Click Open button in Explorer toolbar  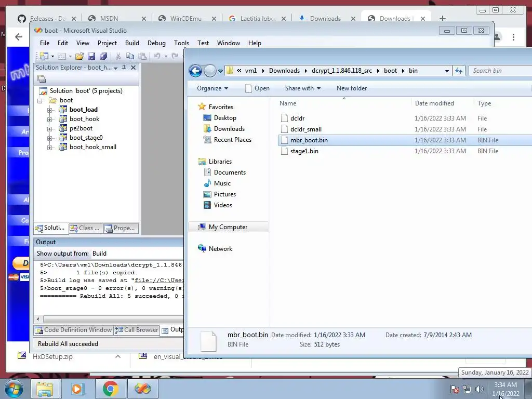[x=257, y=88]
